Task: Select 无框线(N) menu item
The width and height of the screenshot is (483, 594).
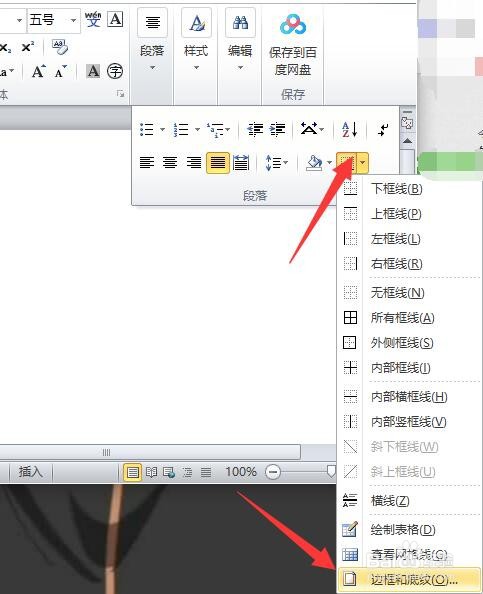Action: tap(409, 292)
